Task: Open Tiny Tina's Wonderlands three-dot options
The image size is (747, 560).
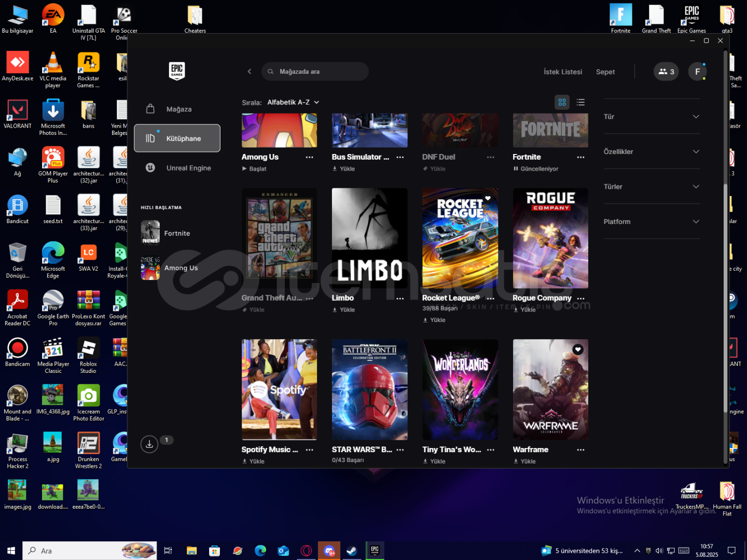Action: tap(491, 450)
